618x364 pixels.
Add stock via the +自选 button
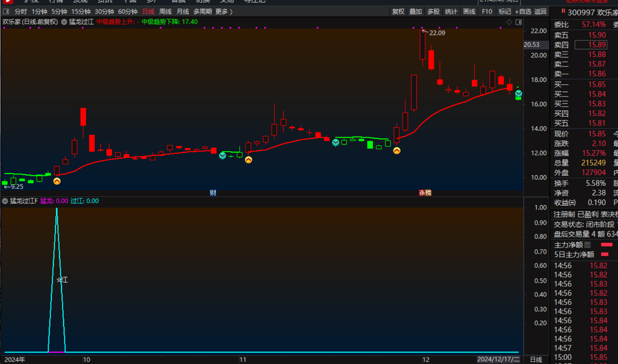(x=523, y=11)
